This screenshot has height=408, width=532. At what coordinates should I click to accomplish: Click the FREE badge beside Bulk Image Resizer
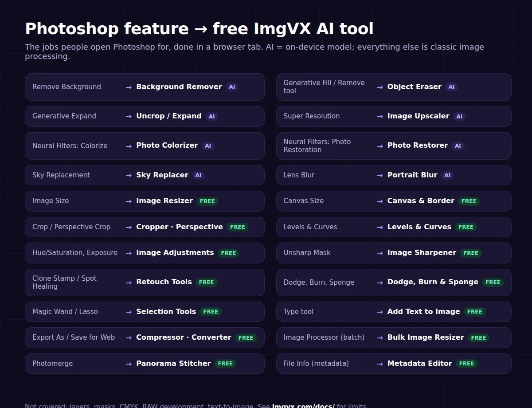tap(479, 338)
